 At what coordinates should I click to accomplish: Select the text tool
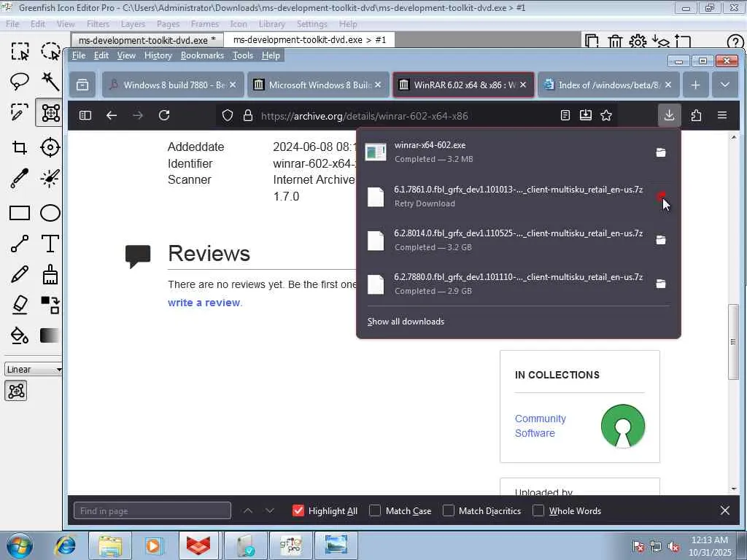click(50, 244)
